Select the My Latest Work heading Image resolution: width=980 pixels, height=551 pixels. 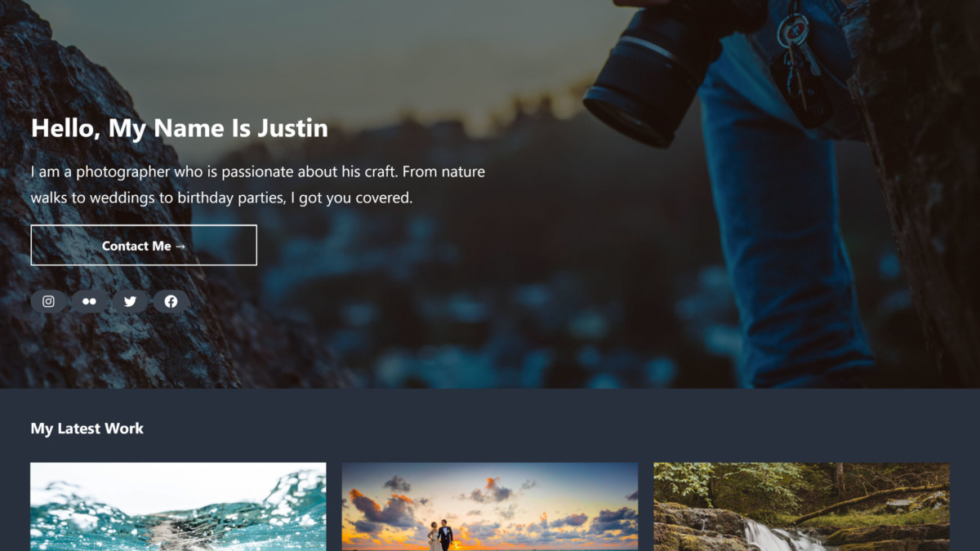point(87,429)
